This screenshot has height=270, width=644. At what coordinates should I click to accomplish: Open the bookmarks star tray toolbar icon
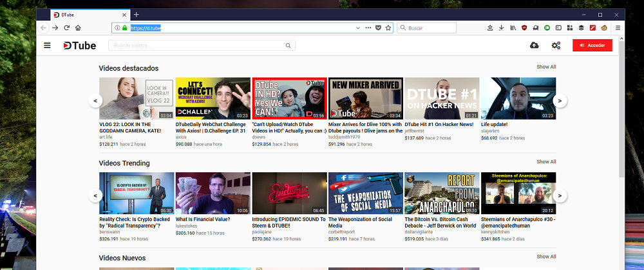[490, 28]
